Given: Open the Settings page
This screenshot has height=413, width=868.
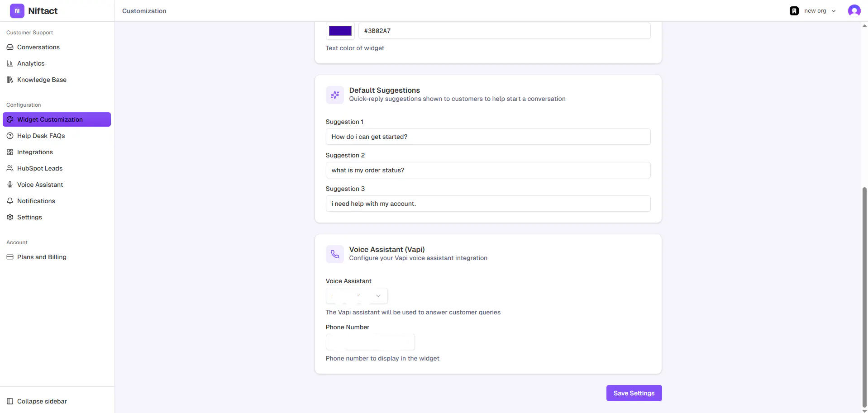Looking at the screenshot, I should [57, 217].
